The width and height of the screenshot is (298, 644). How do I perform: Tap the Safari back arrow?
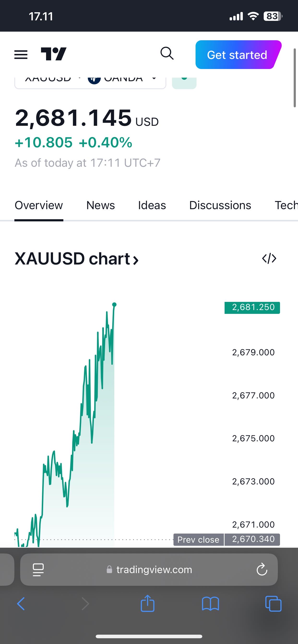pos(21,604)
